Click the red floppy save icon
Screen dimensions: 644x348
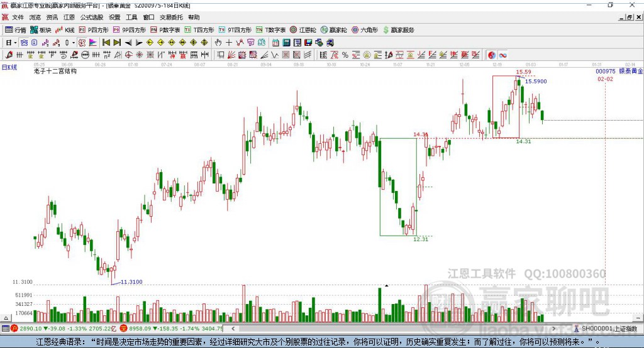308,43
